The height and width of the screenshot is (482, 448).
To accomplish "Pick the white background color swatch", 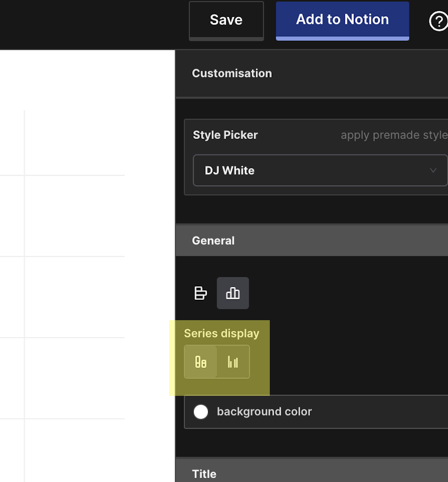I will [201, 412].
